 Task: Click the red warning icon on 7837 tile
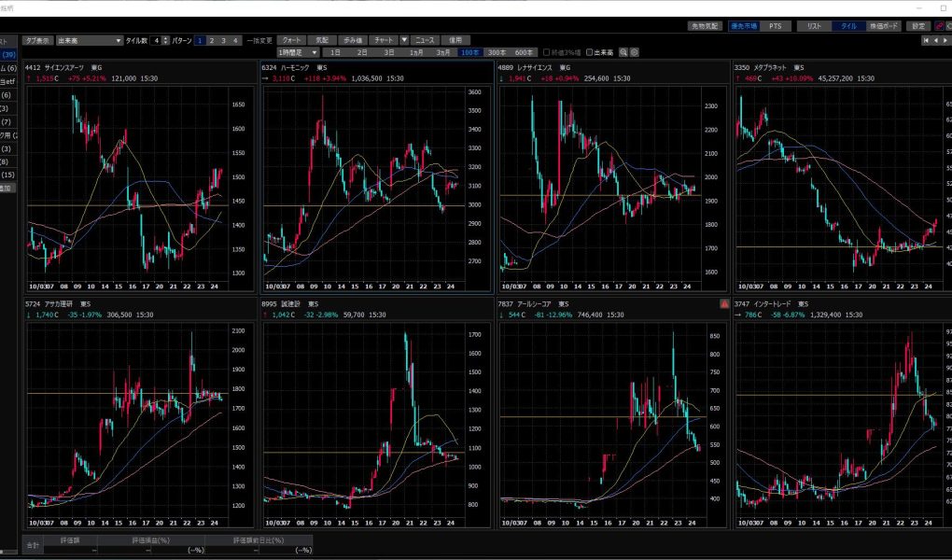pos(724,304)
